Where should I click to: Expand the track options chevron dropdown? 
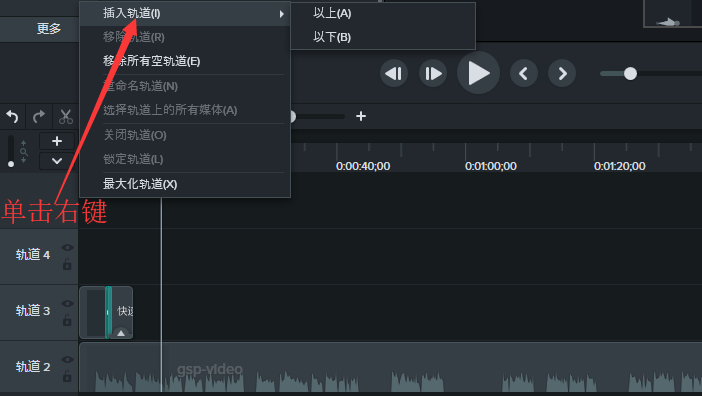click(x=57, y=161)
